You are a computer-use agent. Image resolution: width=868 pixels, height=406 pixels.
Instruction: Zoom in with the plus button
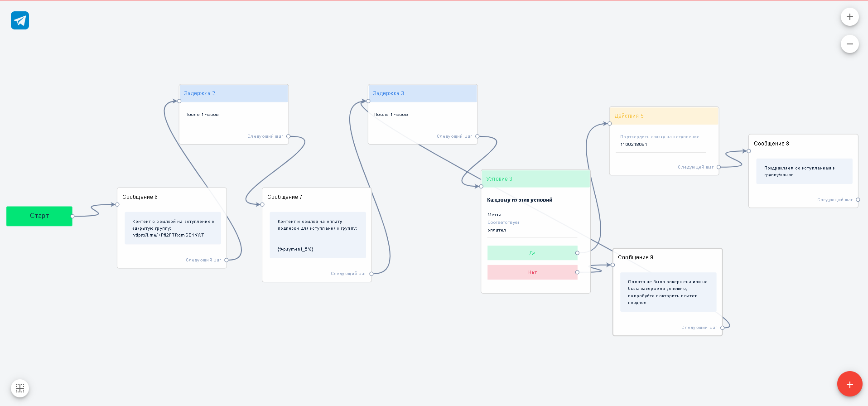pos(849,17)
